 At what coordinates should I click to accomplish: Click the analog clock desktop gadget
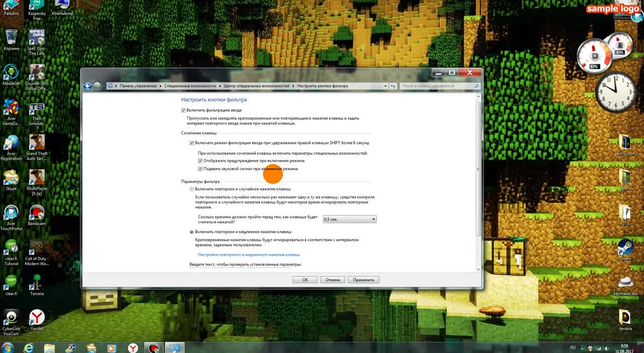(x=616, y=92)
